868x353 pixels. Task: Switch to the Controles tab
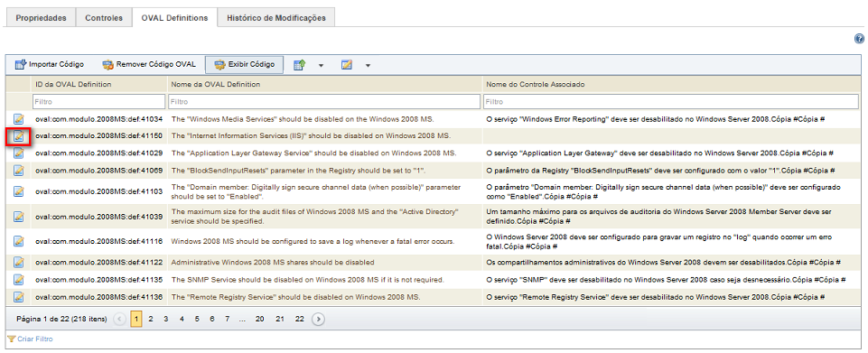[x=104, y=18]
